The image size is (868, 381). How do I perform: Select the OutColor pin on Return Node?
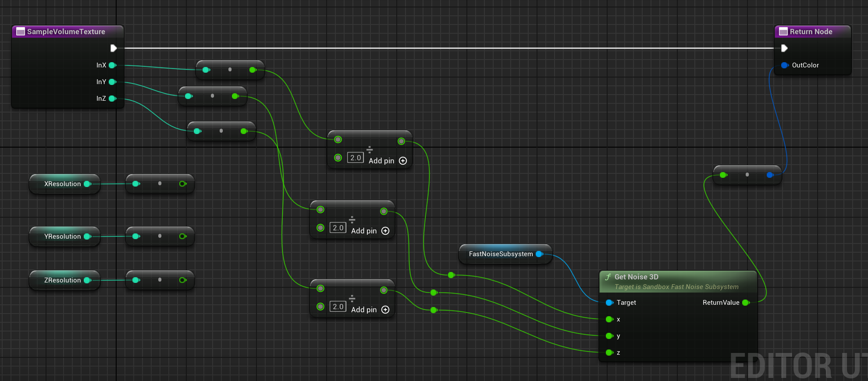[784, 65]
